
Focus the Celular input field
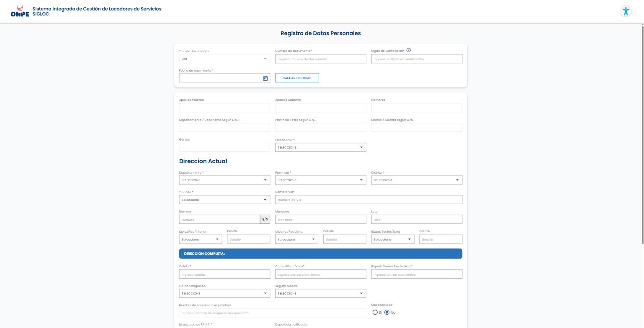click(224, 274)
